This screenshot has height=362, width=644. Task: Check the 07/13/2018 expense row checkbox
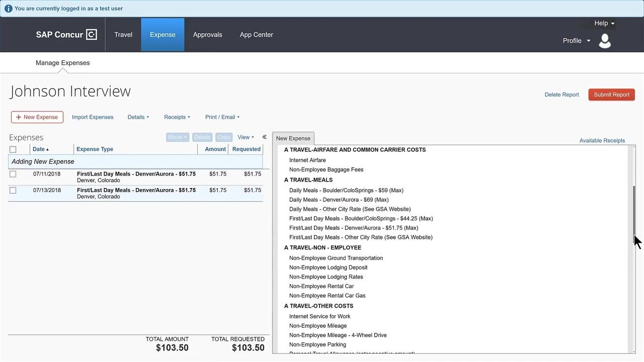point(13,190)
